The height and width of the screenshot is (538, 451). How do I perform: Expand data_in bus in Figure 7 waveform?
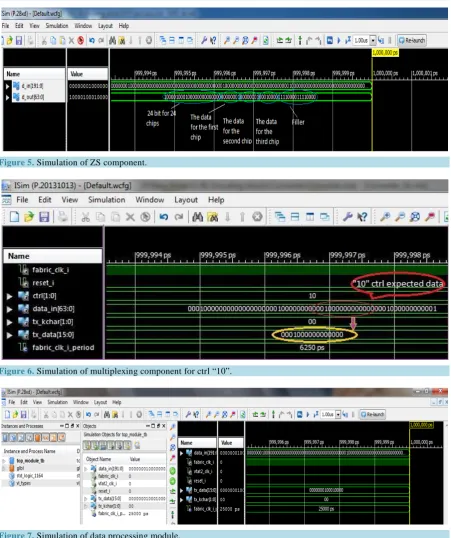[182, 453]
